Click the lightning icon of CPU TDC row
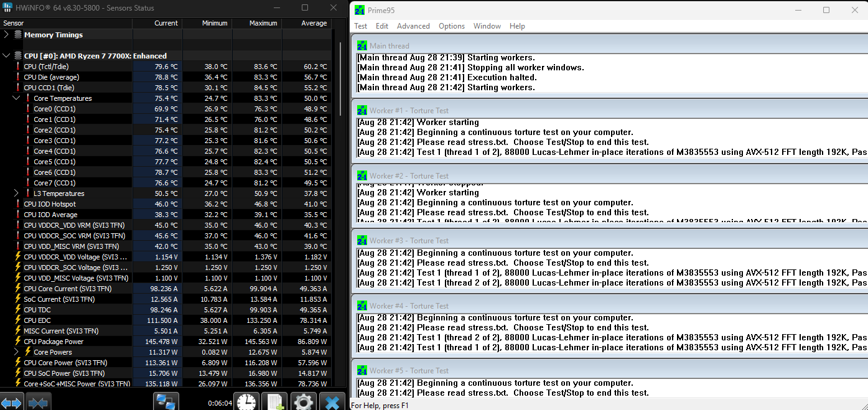 [x=17, y=309]
